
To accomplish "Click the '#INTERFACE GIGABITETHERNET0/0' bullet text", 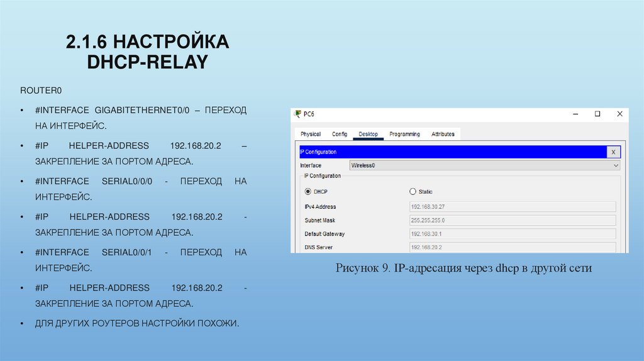I will pos(112,110).
